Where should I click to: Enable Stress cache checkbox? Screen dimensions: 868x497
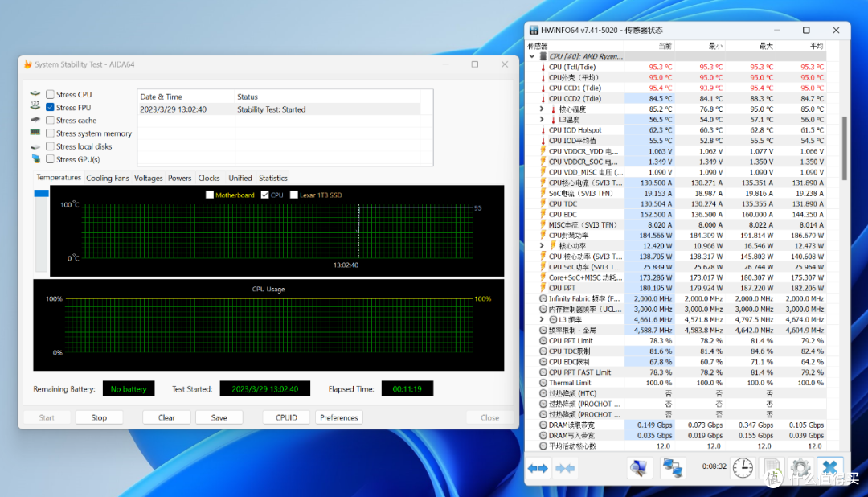[x=50, y=121]
